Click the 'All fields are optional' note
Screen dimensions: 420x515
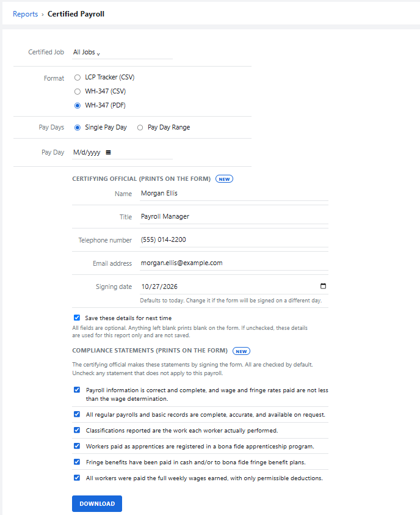coord(190,331)
